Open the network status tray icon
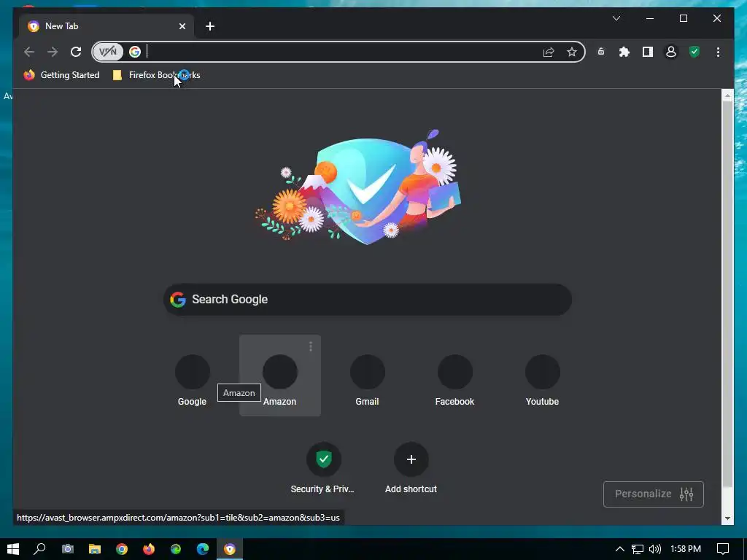 (638, 549)
